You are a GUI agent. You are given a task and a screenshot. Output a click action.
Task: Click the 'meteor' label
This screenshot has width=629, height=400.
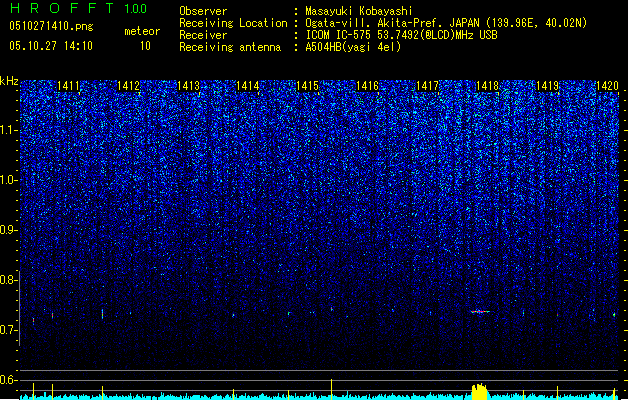[x=142, y=31]
